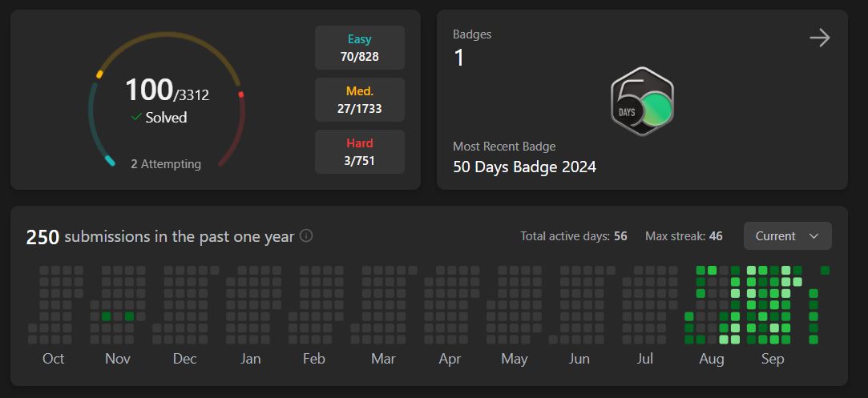Click the first green November heatmap cell

click(107, 316)
